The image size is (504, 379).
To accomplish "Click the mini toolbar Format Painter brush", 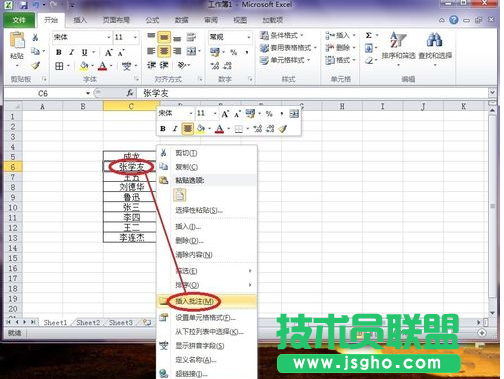I will point(283,129).
